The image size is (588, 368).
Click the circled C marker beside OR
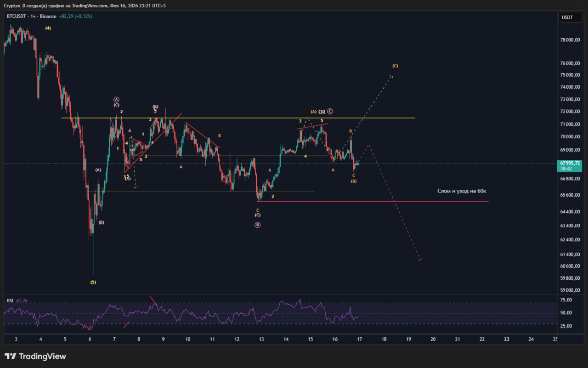coord(330,112)
